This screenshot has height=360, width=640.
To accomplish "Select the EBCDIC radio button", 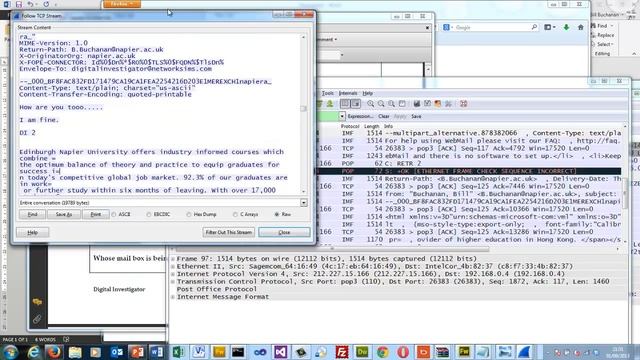I will [149, 214].
